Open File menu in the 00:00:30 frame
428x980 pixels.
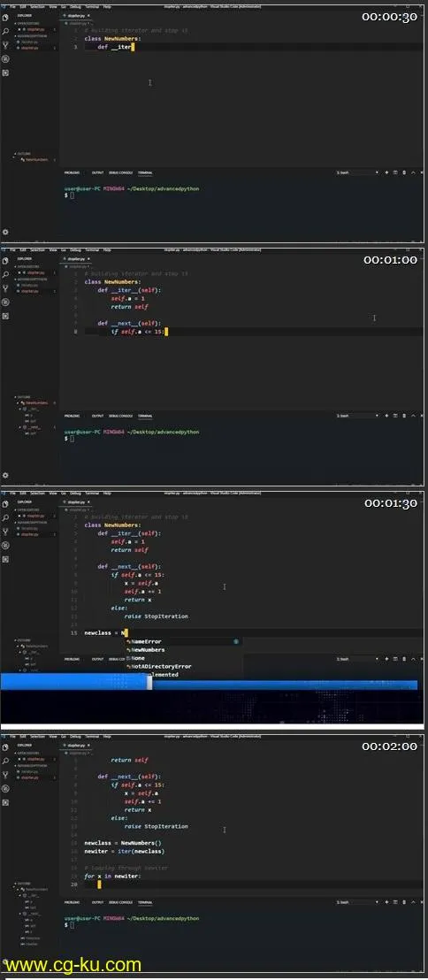coord(12,6)
